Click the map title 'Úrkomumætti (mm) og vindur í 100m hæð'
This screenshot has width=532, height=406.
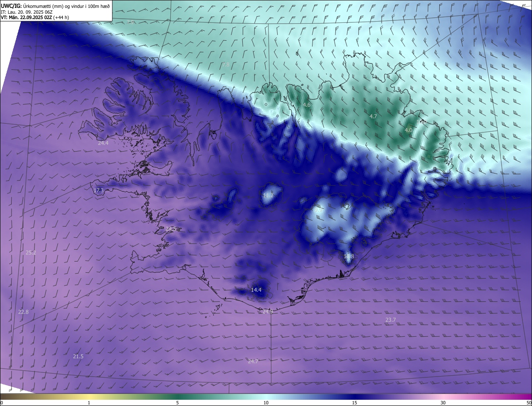[x=66, y=6]
